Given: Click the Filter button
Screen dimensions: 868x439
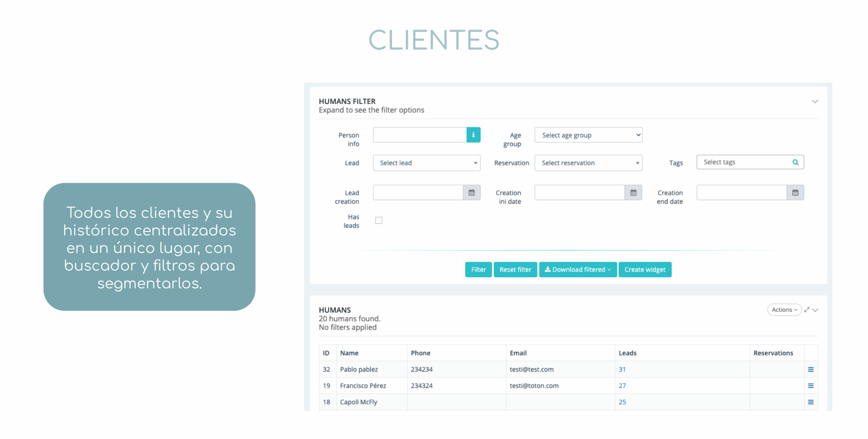Looking at the screenshot, I should (478, 270).
